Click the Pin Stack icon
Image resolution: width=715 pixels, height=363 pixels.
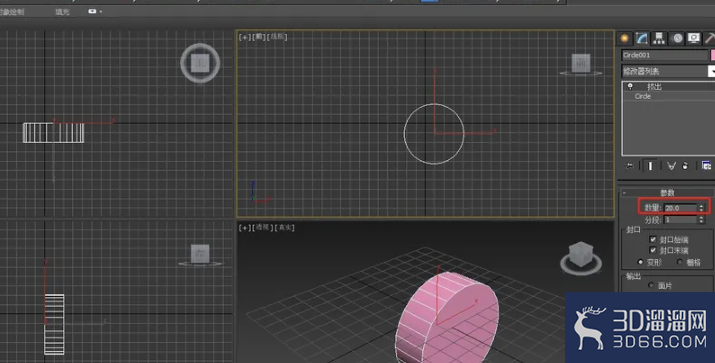coord(630,166)
